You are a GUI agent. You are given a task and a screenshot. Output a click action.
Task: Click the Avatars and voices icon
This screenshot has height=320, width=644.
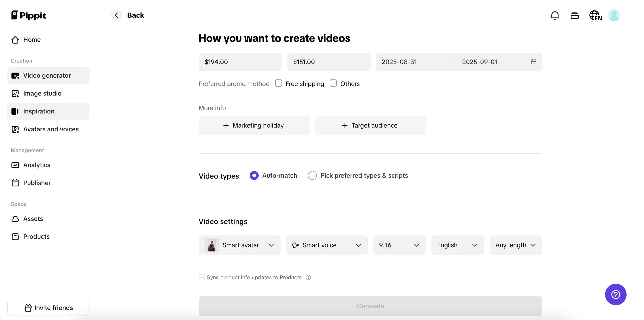[15, 129]
